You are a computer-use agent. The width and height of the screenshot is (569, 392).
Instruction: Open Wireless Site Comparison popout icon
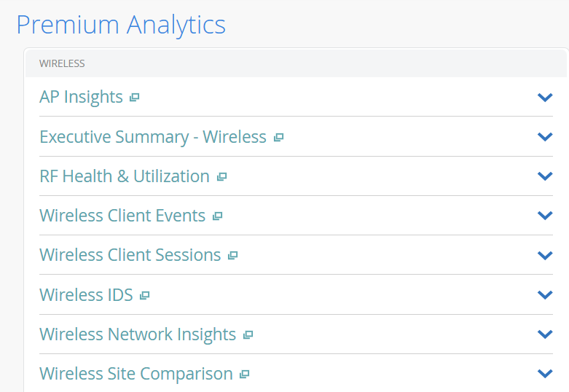coord(245,375)
